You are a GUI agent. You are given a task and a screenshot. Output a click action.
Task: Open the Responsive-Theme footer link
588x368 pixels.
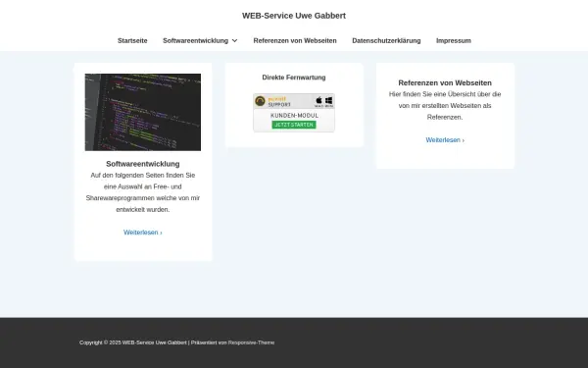[x=251, y=342]
